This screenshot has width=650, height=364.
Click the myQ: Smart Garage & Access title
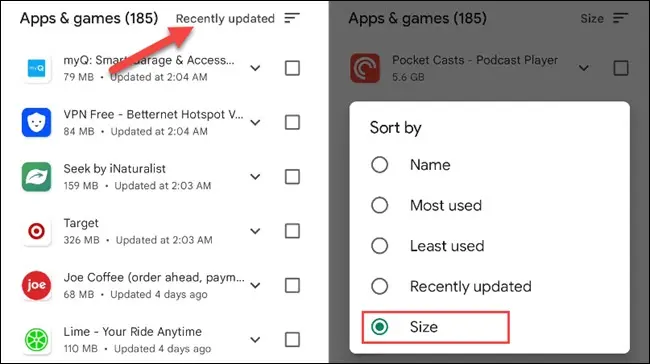tap(149, 60)
